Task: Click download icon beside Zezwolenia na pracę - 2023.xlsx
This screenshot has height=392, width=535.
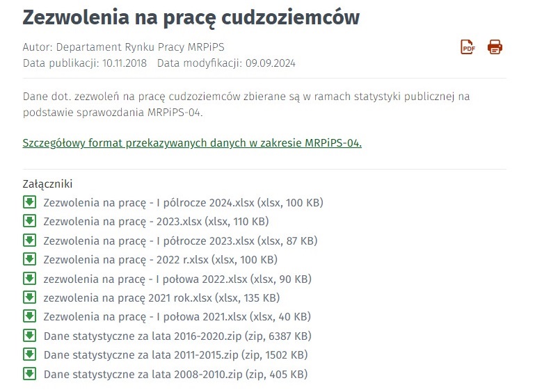Action: pos(29,221)
